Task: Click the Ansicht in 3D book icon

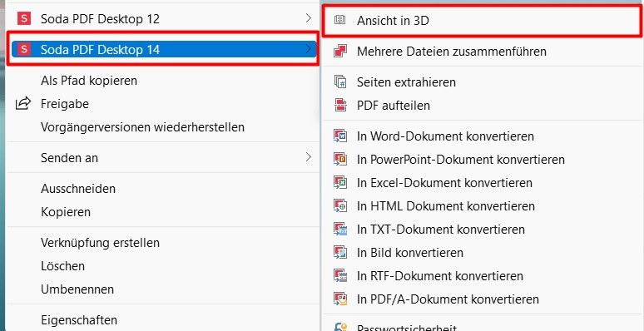Action: 340,20
